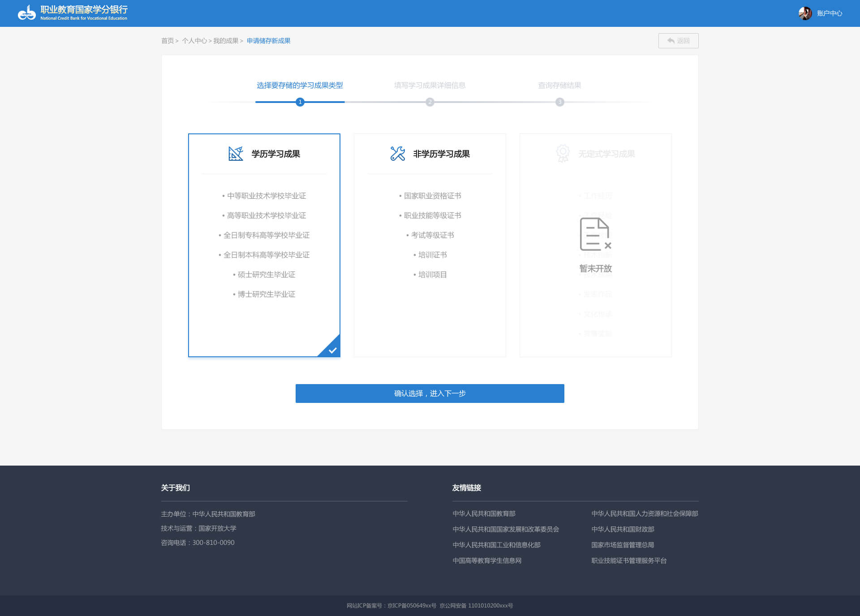Screen dimensions: 860x616
Task: Click step 3 label 查询存储结果
Action: click(559, 85)
